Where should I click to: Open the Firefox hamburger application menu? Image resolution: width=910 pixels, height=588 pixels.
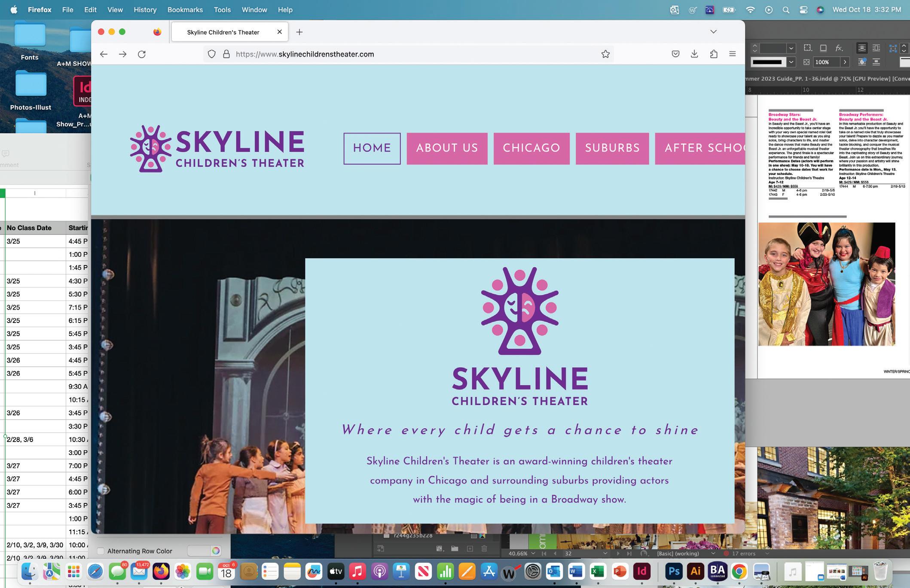pyautogui.click(x=733, y=54)
